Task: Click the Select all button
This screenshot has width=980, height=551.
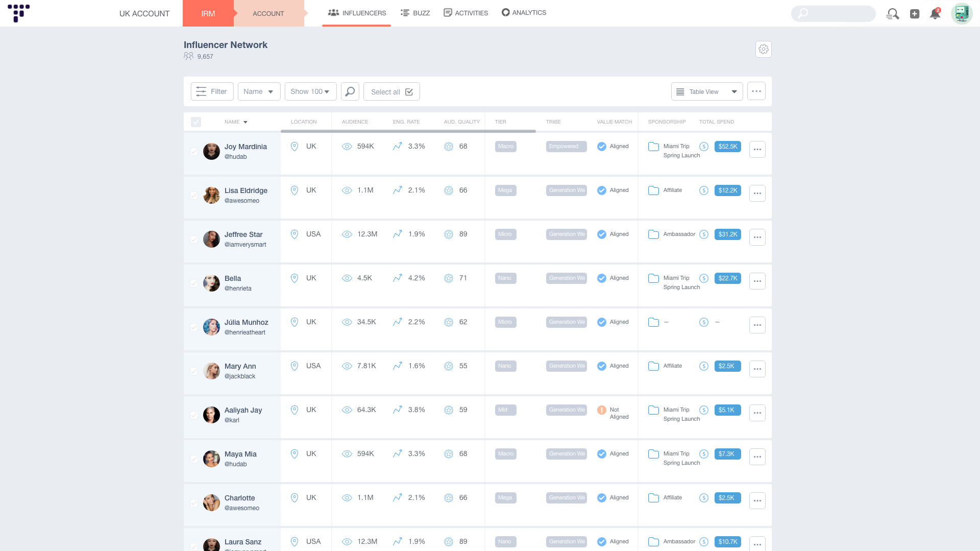Action: click(391, 91)
